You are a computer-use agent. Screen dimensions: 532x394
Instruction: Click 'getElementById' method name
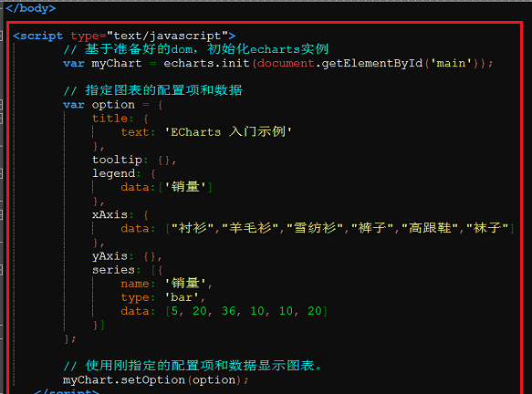click(x=372, y=64)
